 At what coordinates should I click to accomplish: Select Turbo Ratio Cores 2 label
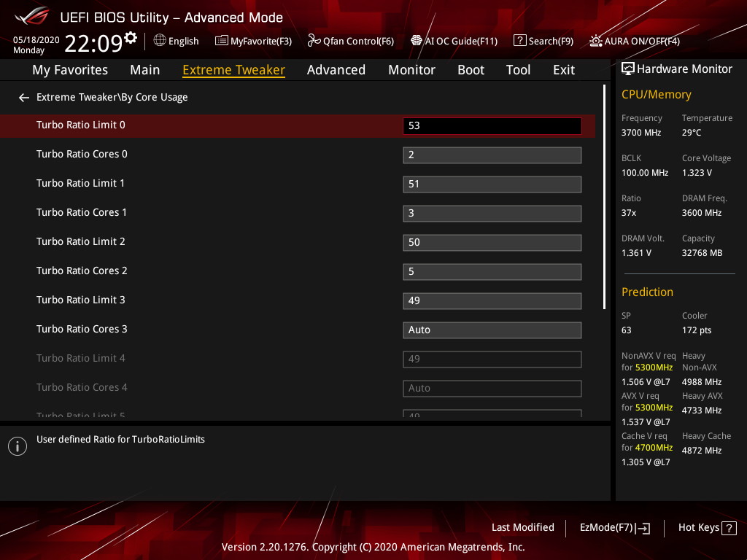click(x=82, y=271)
